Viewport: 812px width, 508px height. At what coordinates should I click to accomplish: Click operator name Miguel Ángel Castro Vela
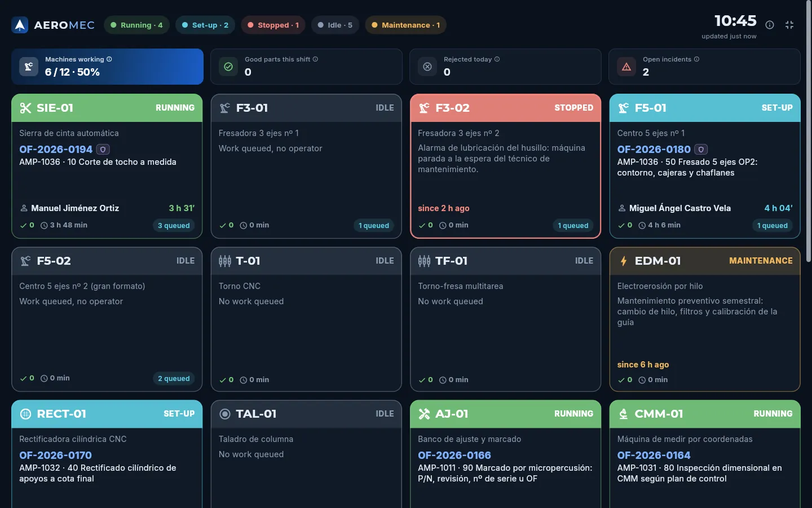tap(680, 208)
